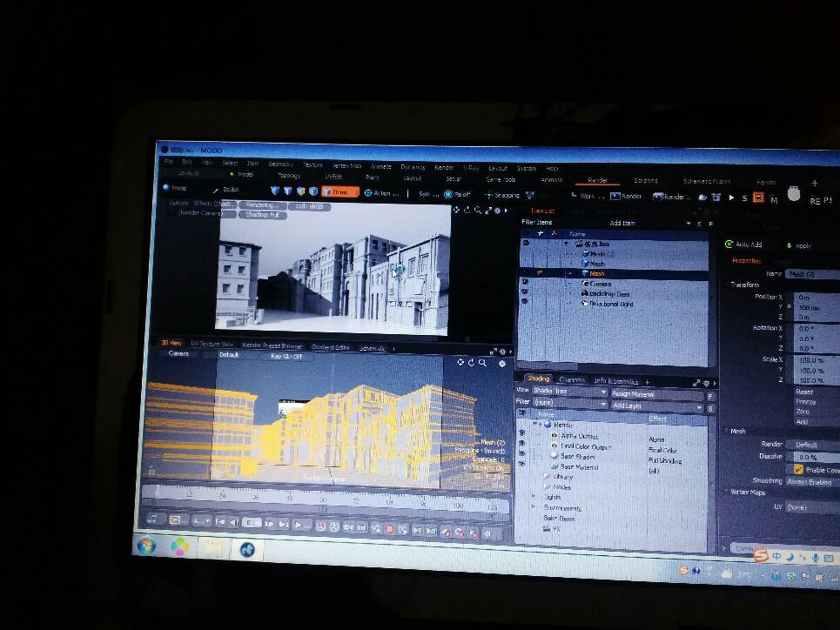Click the Apply button
The height and width of the screenshot is (630, 840).
pos(799,246)
